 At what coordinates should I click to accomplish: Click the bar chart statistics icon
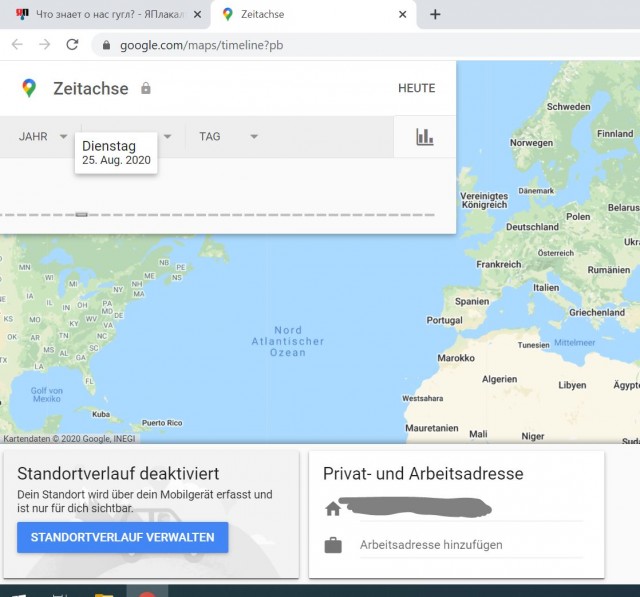coord(424,137)
